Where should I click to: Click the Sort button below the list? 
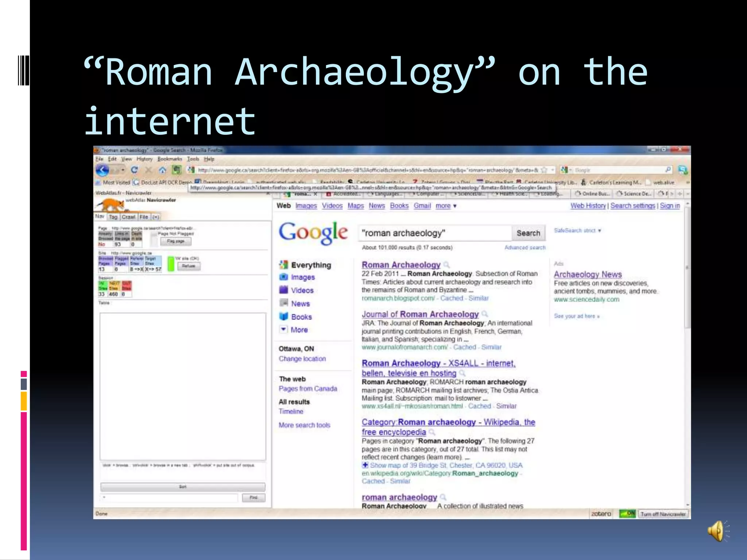point(183,487)
